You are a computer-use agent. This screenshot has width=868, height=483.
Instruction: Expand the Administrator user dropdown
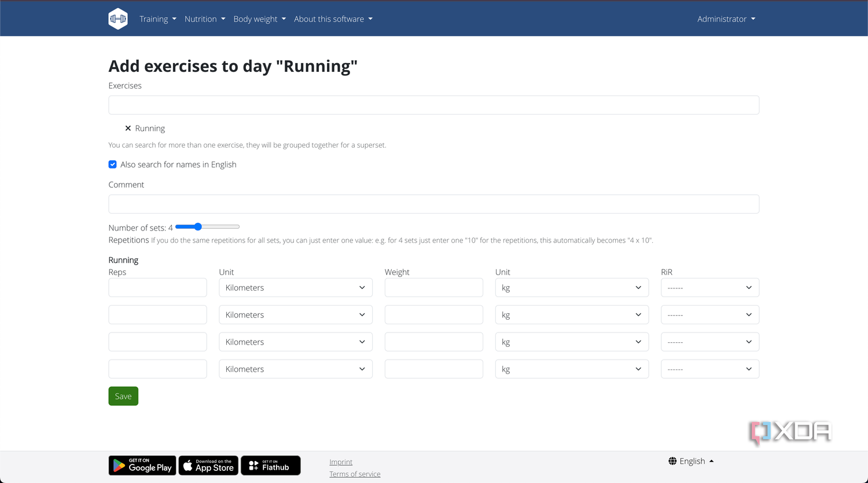[x=726, y=19]
